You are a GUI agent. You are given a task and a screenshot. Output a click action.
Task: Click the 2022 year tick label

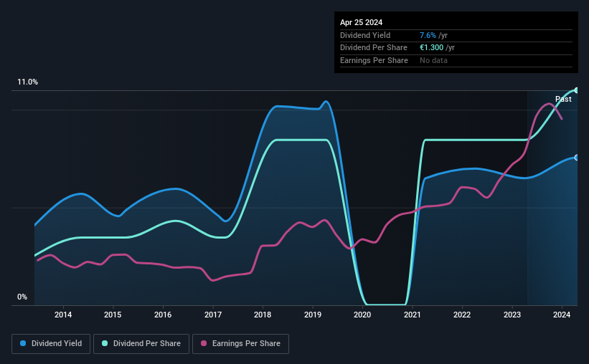462,315
